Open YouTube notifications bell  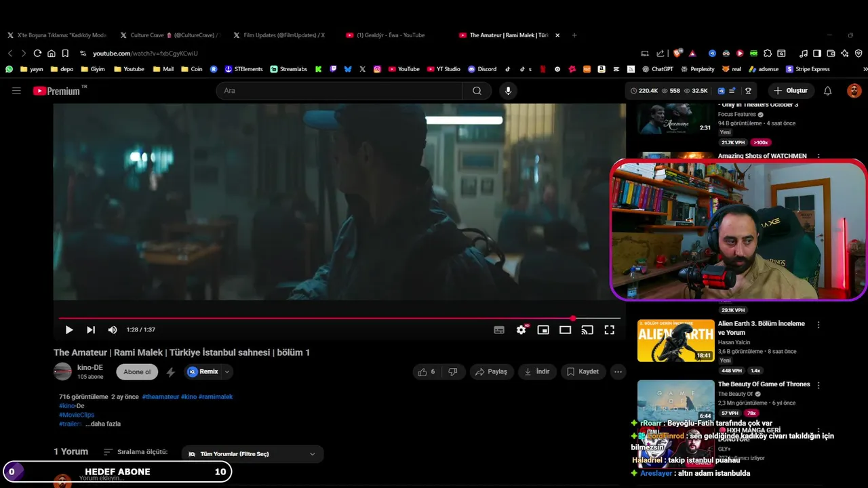pyautogui.click(x=827, y=91)
